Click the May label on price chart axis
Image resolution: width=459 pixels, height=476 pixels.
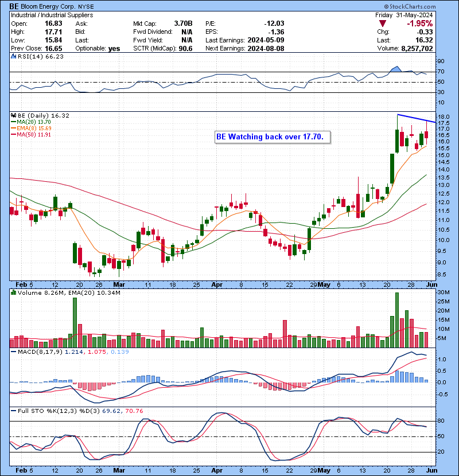[324, 283]
